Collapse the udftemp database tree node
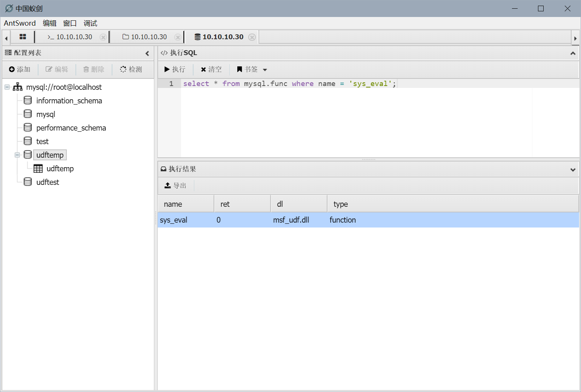This screenshot has height=392, width=581. [17, 155]
